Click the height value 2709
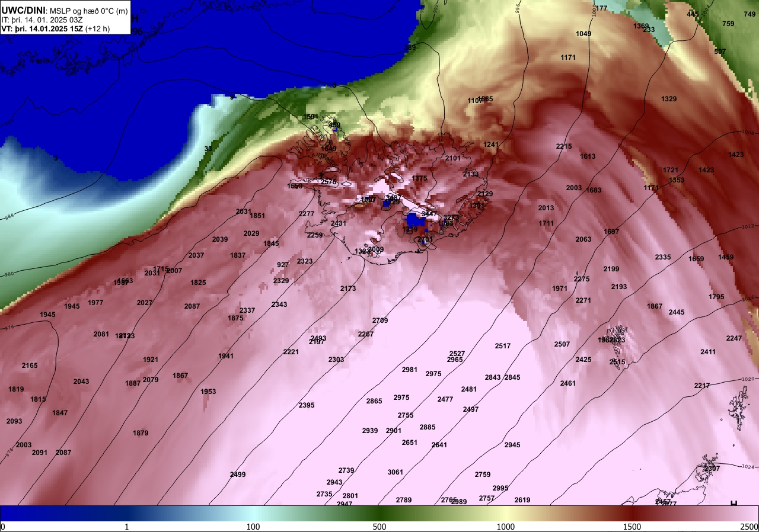 tap(380, 321)
